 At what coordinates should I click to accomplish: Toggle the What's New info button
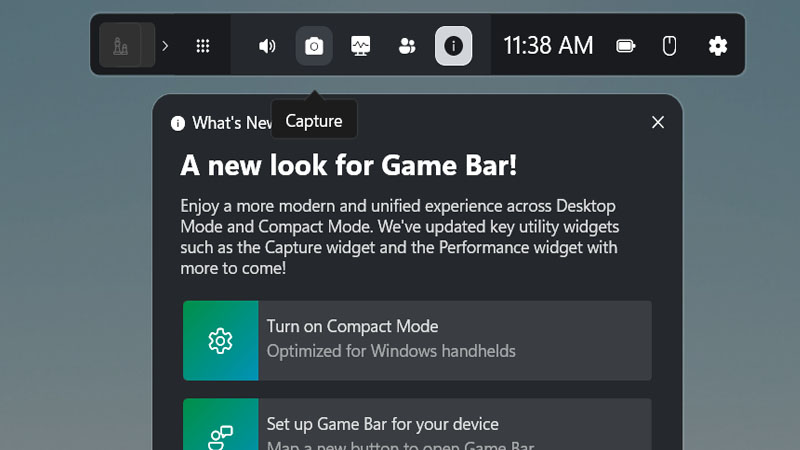point(453,46)
